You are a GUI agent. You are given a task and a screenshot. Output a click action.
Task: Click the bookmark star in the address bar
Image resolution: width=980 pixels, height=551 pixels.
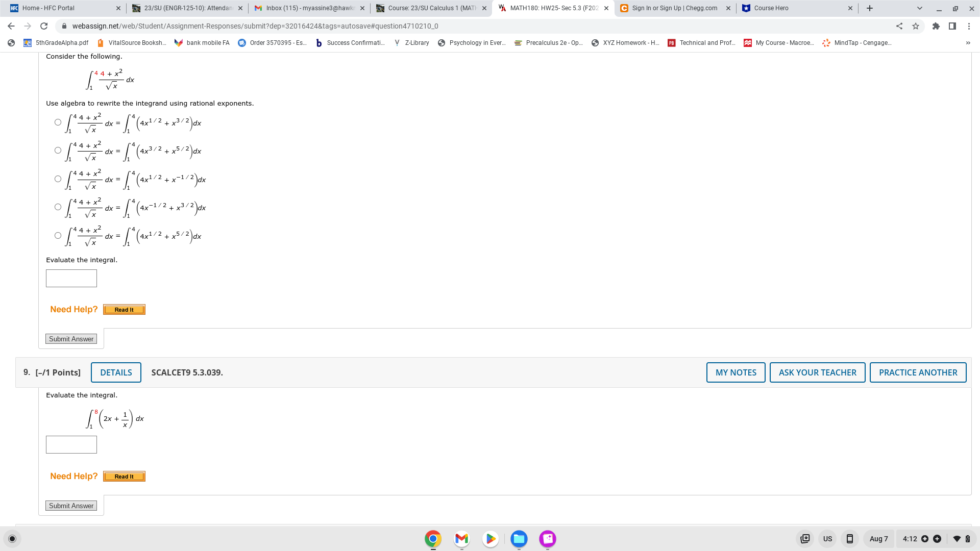(916, 26)
